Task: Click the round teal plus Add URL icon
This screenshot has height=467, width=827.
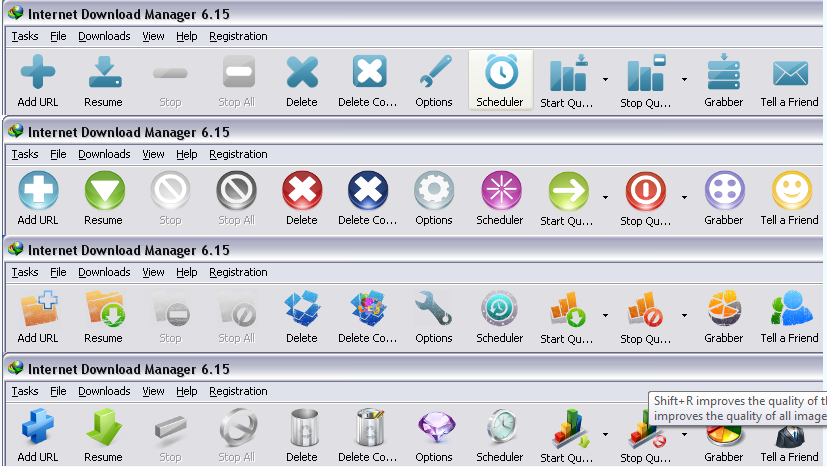Action: click(38, 190)
